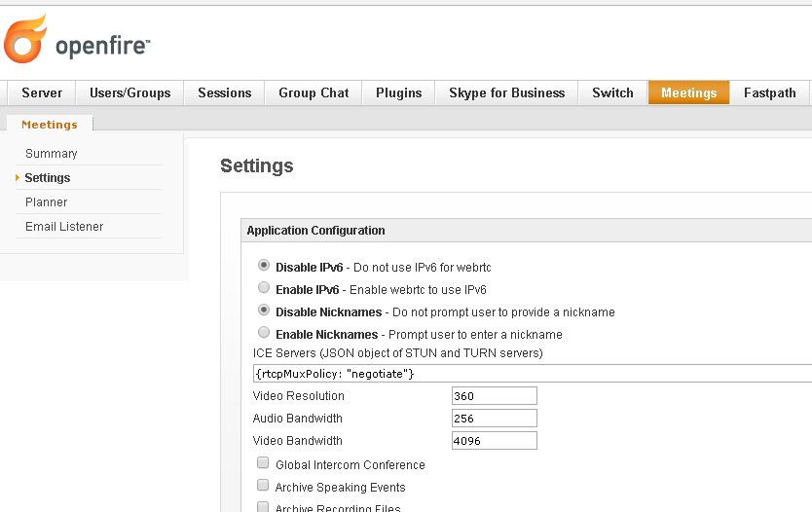812x512 pixels.
Task: Go to the Group Chat tab
Action: [x=313, y=93]
